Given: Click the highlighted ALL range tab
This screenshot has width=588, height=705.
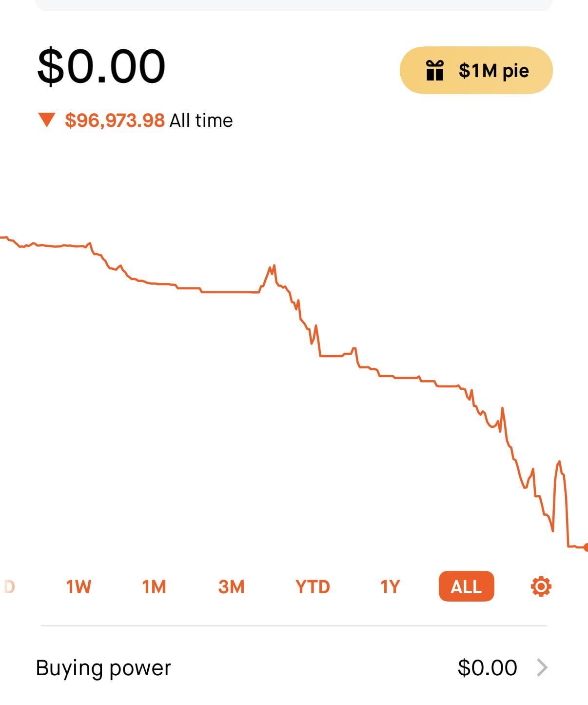Looking at the screenshot, I should 466,586.
